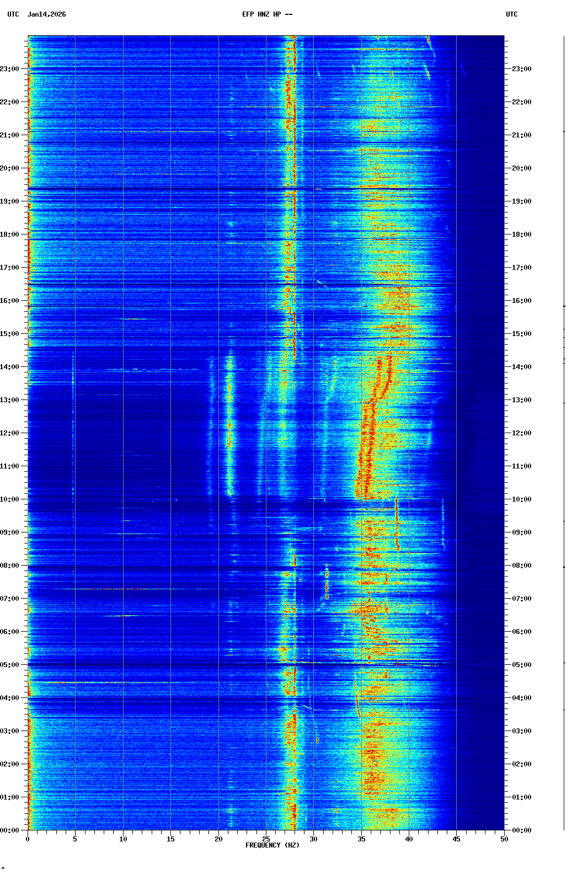Select the 00:00 label on the right axis
This screenshot has height=874, width=588.
click(x=521, y=830)
